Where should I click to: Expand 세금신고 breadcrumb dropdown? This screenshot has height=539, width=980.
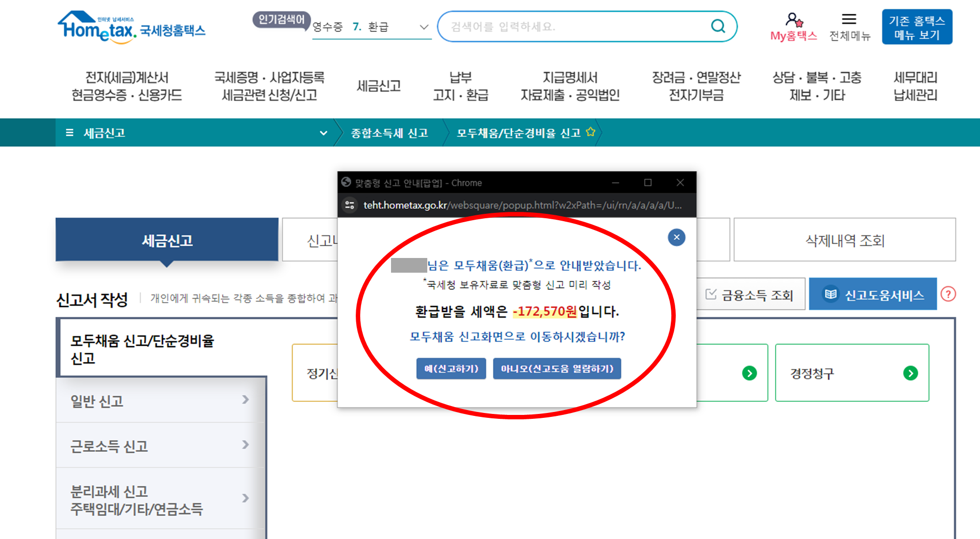click(x=323, y=133)
